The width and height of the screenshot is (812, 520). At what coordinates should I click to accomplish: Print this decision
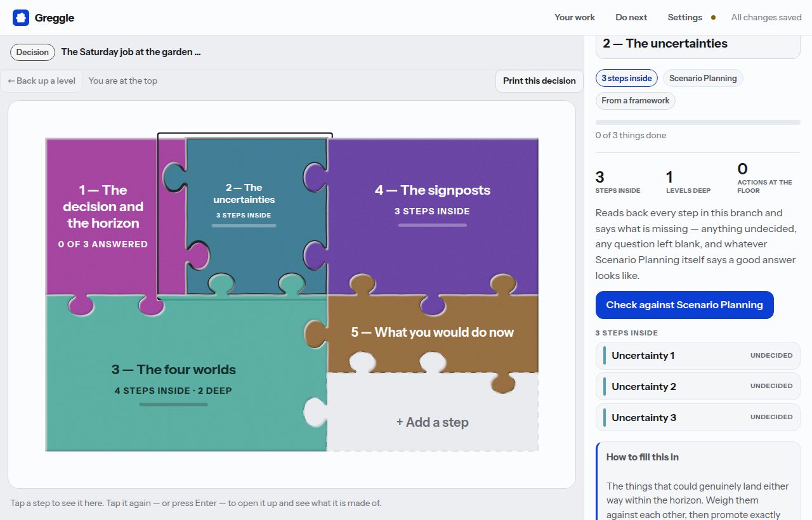tap(539, 81)
